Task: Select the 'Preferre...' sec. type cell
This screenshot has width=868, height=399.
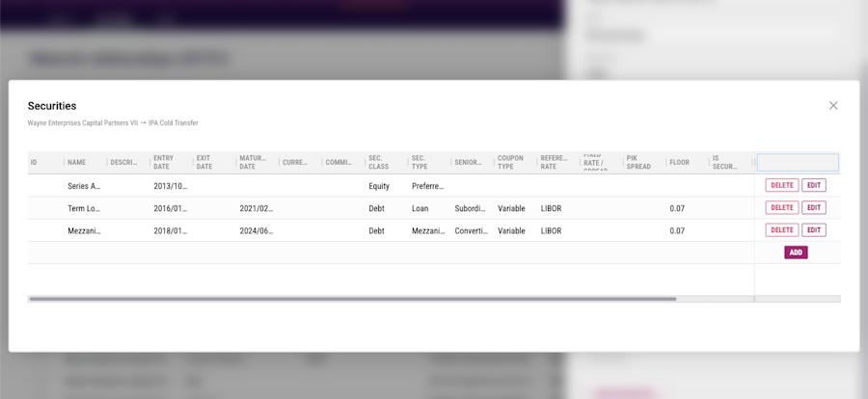Action: point(428,186)
